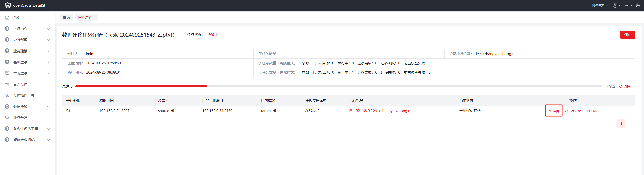Click the 智能运维 sidebar icon
Screen dimensions: 644x175
(x=7, y=73)
